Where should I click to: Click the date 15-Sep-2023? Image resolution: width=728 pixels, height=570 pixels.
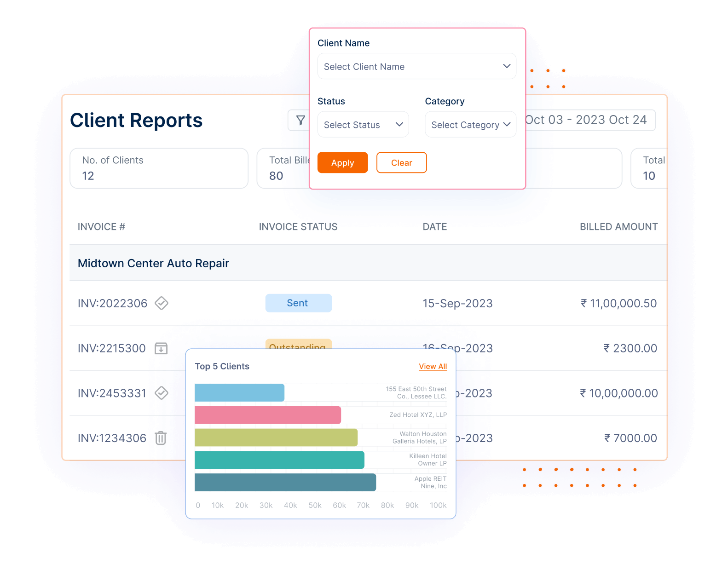click(x=458, y=303)
